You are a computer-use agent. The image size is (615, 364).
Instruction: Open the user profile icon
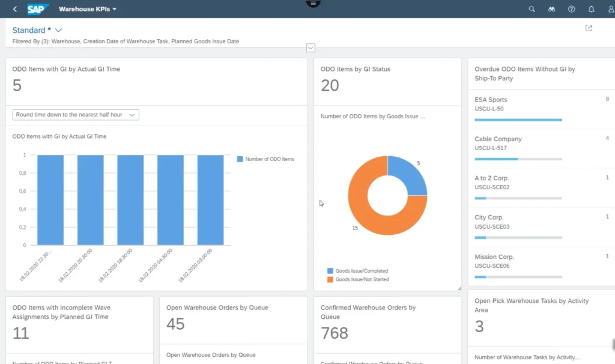tap(611, 9)
